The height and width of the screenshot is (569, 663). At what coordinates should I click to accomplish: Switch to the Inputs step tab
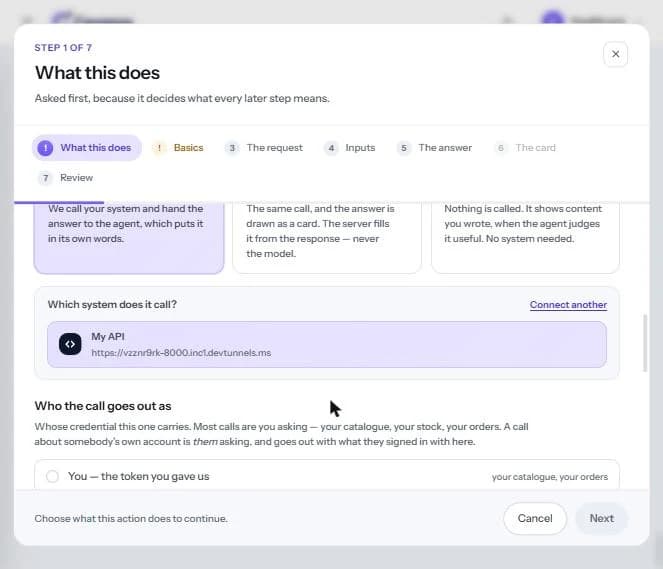[x=350, y=148]
